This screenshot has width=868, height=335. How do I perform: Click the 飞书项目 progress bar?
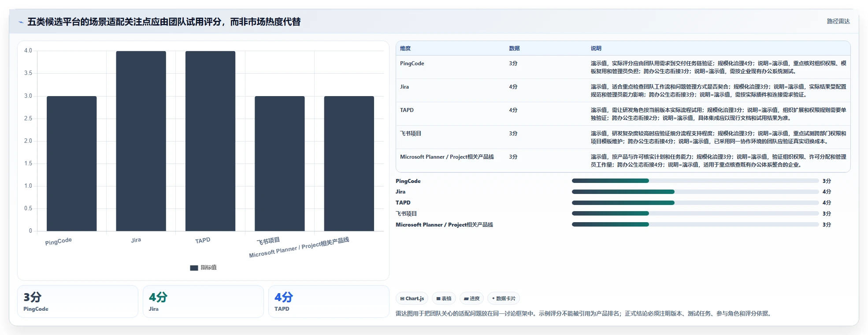tap(695, 213)
